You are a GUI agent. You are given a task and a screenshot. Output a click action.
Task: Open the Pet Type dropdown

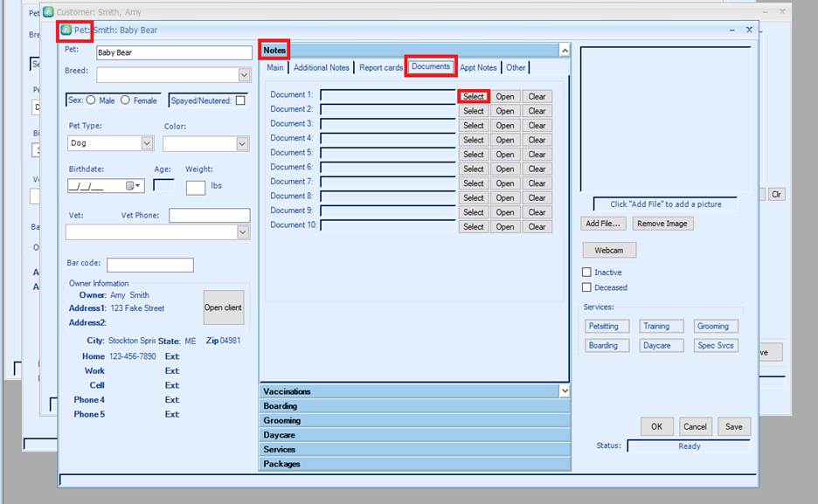pos(146,143)
